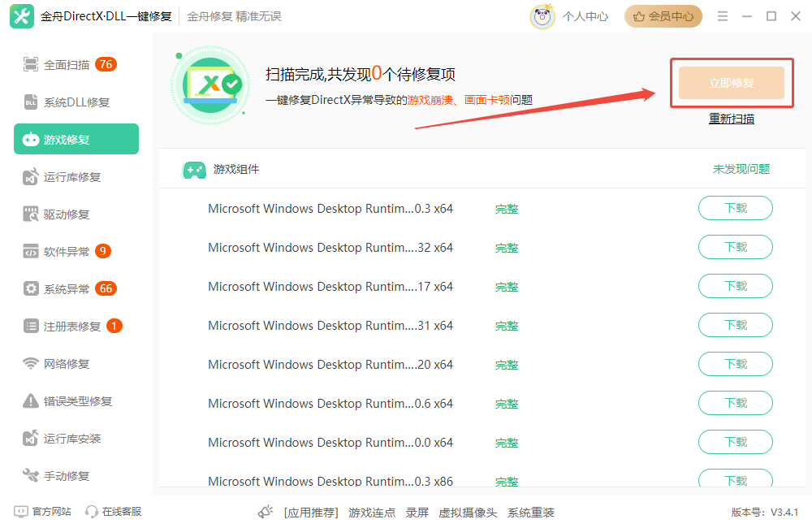Screen dimensions: 812x528
Task: Click the 游戏组件 section header text
Action: [236, 169]
